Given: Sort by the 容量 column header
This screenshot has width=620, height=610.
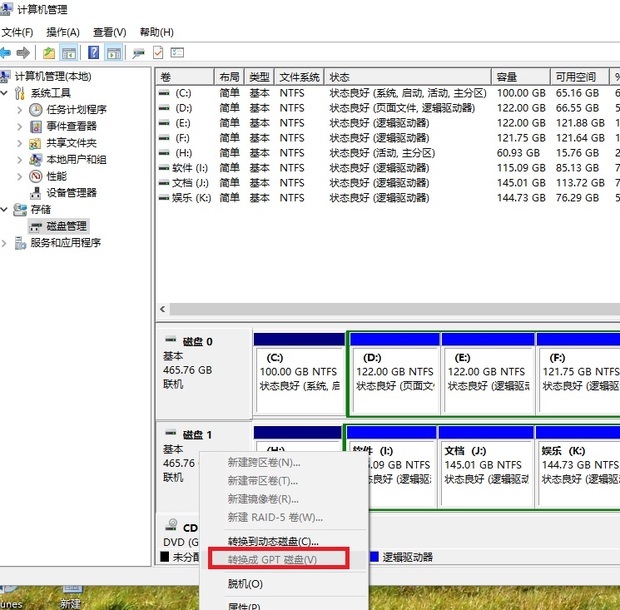Looking at the screenshot, I should point(521,77).
